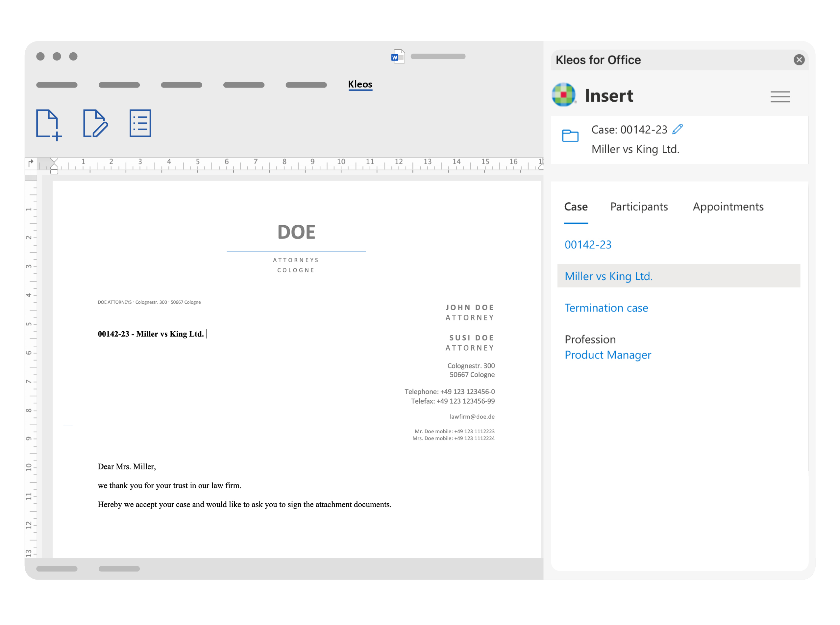
Task: Open the hamburger menu in Insert panel
Action: (780, 97)
